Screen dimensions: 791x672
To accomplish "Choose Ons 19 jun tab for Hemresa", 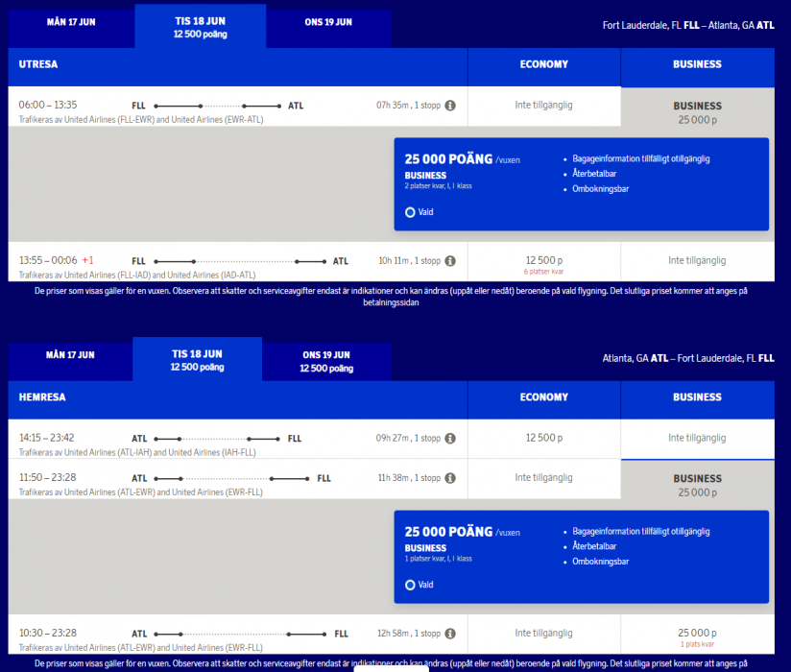I will tap(325, 361).
